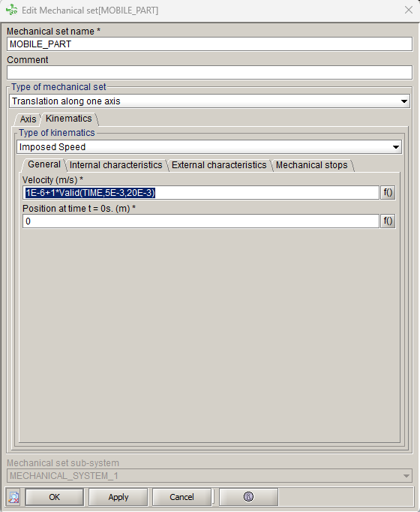The width and height of the screenshot is (420, 512).
Task: Click the round info icon button
Action: point(248,497)
